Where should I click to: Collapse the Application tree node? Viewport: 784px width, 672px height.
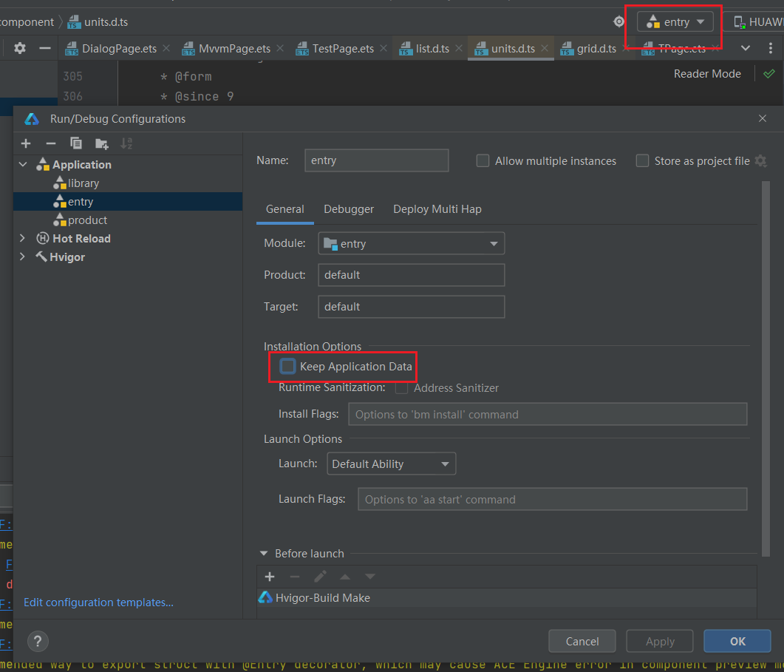pos(23,164)
